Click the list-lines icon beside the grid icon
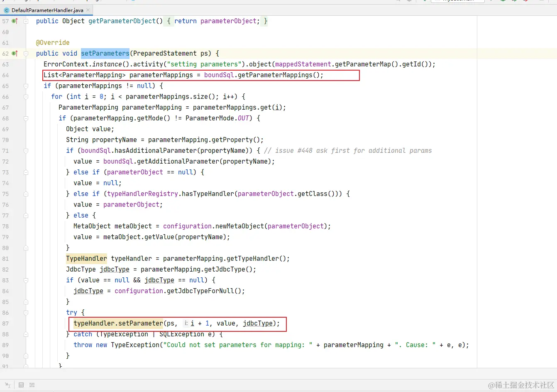This screenshot has height=392, width=557. click(32, 385)
